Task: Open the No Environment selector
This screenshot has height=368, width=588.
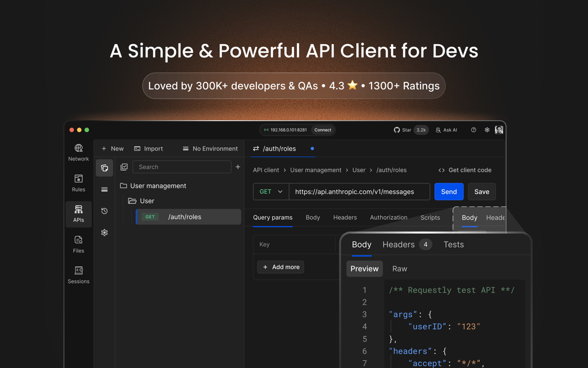Action: (x=210, y=149)
